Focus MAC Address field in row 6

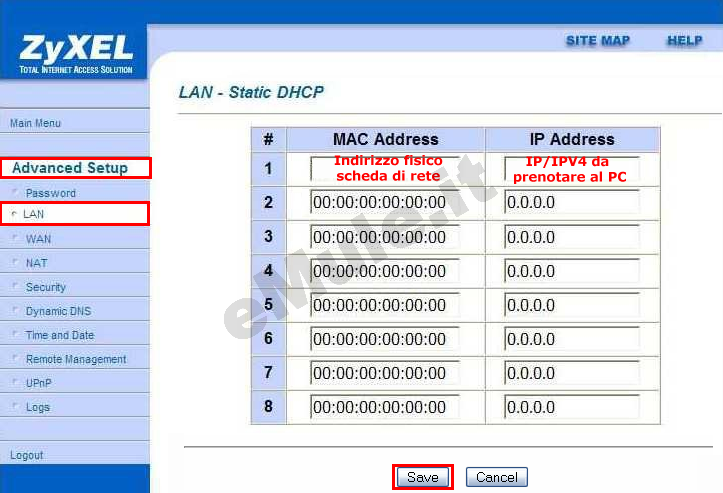point(385,339)
